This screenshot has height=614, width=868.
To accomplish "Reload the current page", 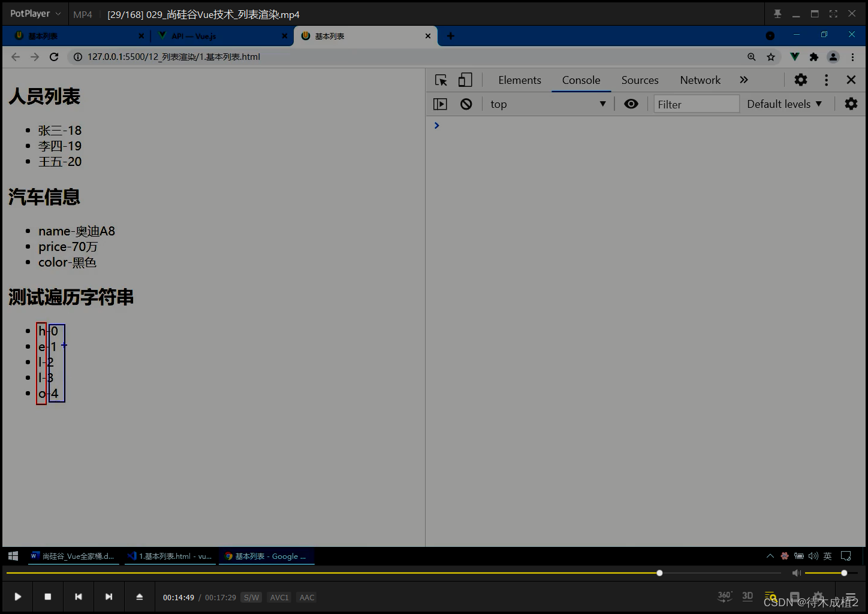I will click(54, 57).
